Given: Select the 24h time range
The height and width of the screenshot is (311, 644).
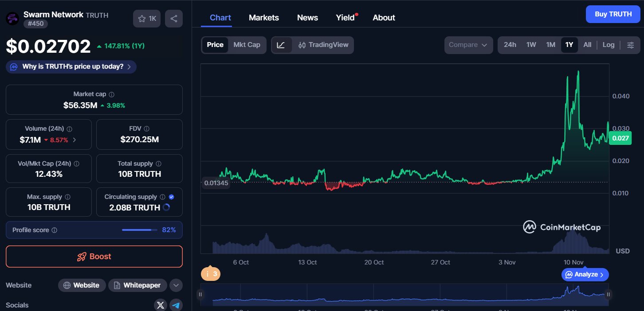Looking at the screenshot, I should (510, 45).
